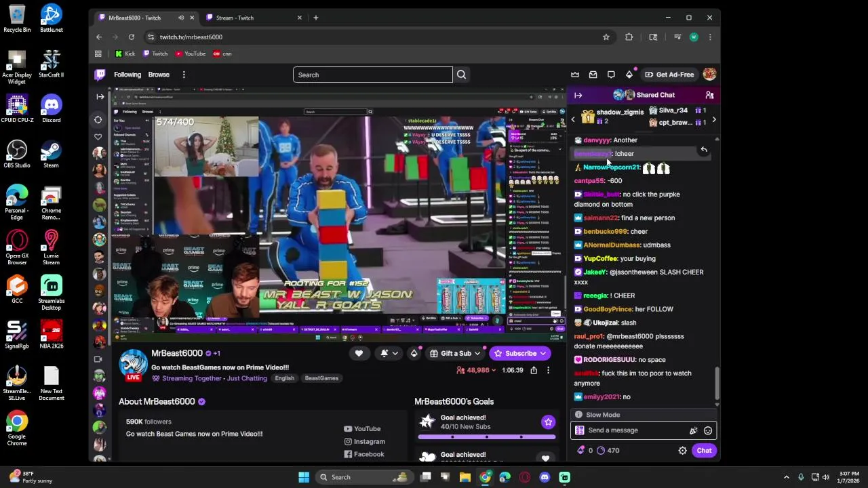Screen dimensions: 868x488
Task: Open the Kick bookmark
Action: click(x=125, y=54)
